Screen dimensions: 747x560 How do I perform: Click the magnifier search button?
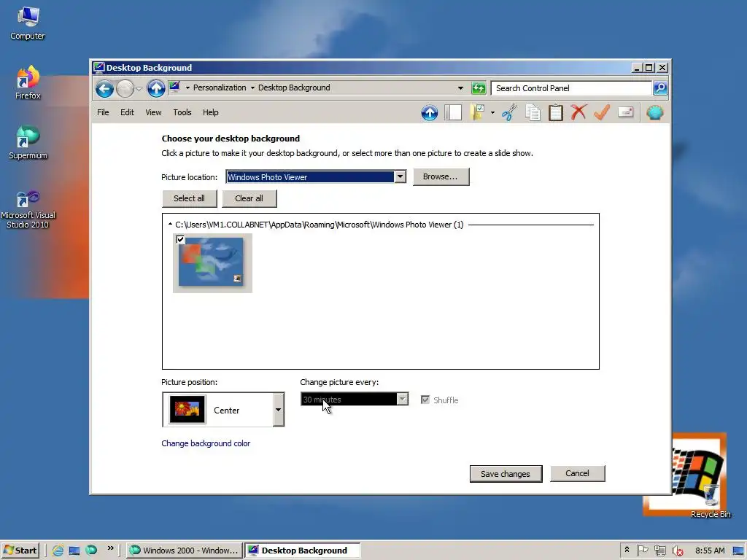660,88
